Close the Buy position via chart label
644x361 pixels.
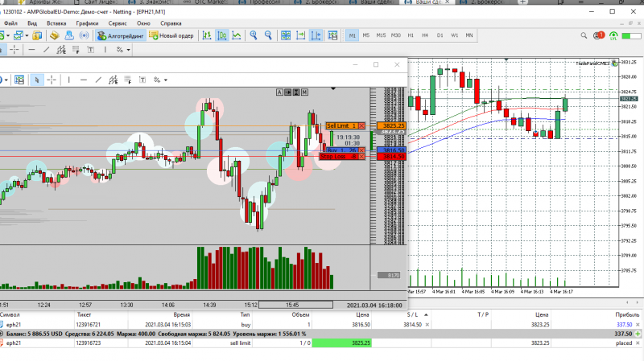(x=361, y=150)
